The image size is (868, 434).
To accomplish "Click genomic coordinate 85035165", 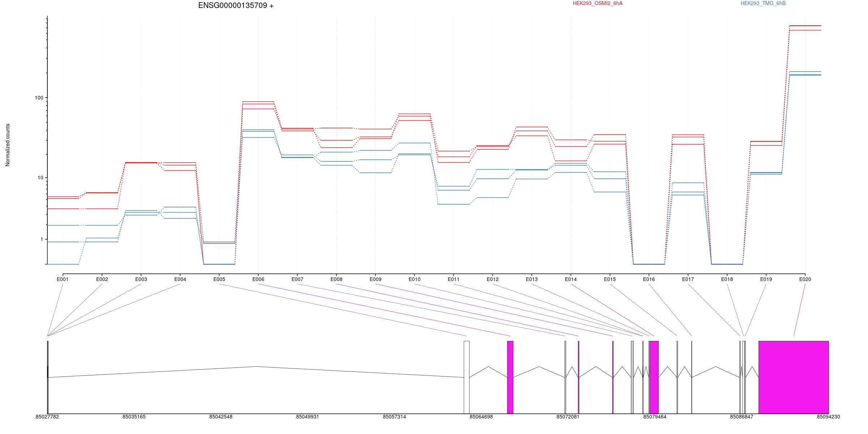I will pyautogui.click(x=134, y=417).
